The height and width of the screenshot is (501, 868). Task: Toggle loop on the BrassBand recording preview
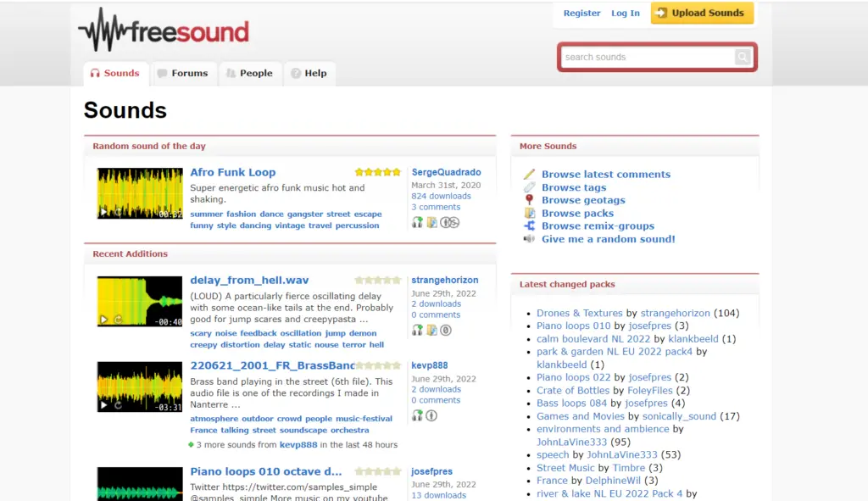point(118,405)
